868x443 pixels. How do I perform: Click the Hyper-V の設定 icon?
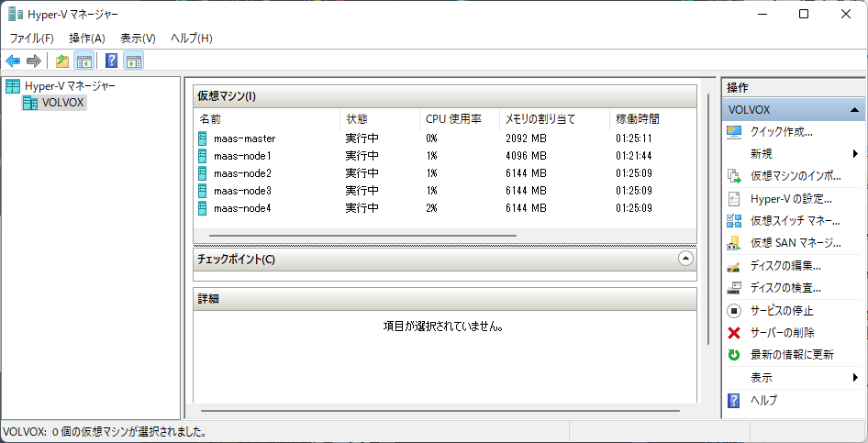[733, 199]
